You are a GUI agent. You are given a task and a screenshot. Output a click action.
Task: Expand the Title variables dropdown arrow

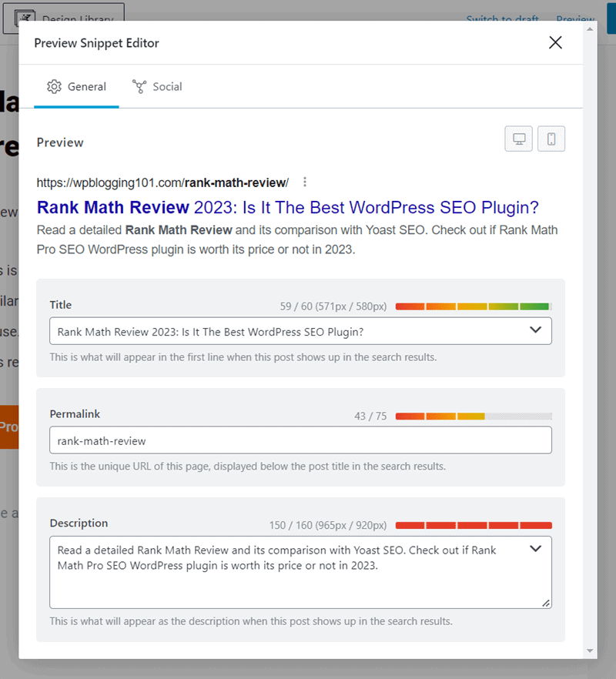pos(535,330)
